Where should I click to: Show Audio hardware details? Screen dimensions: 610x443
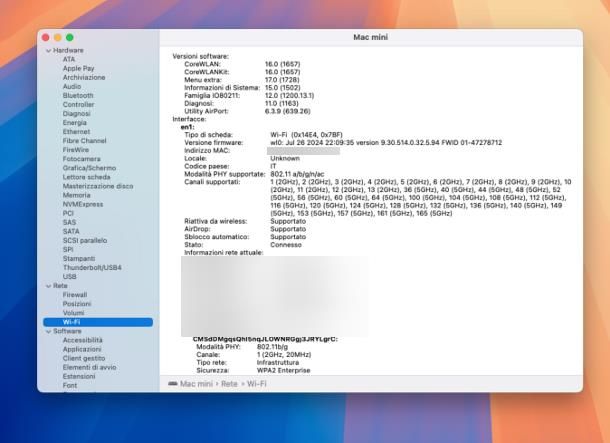[72, 86]
